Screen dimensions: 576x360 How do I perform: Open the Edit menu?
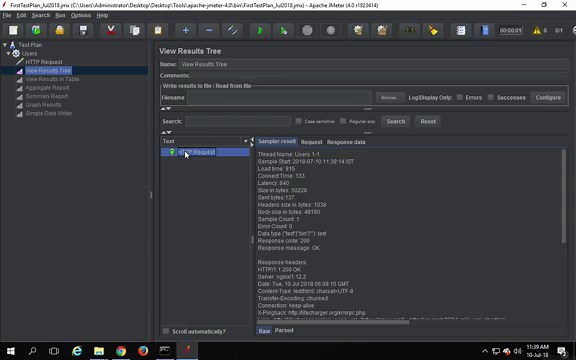21,15
